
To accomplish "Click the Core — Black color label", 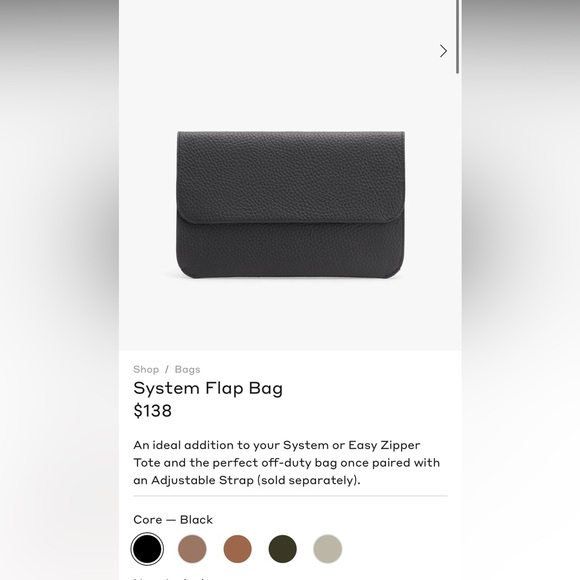I will tap(173, 520).
